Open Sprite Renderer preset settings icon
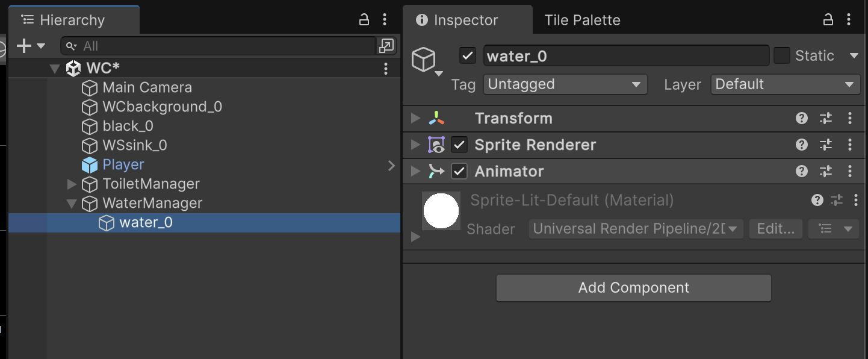 pos(826,145)
